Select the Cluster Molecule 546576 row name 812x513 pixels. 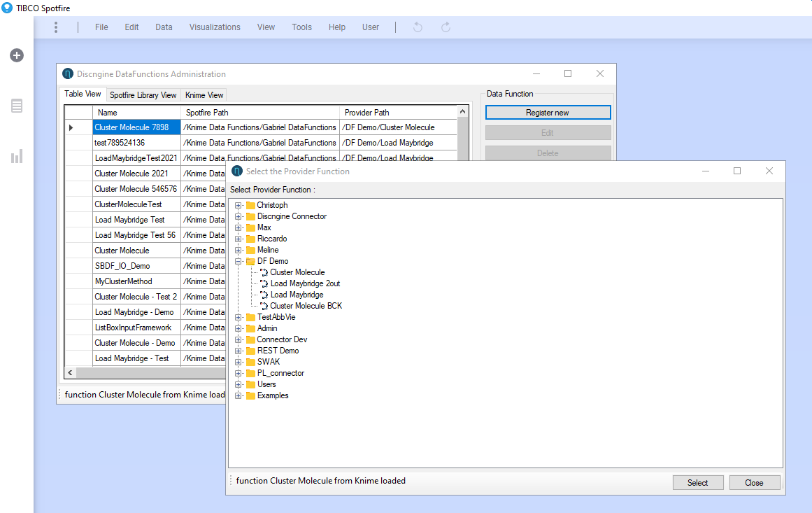(136, 189)
